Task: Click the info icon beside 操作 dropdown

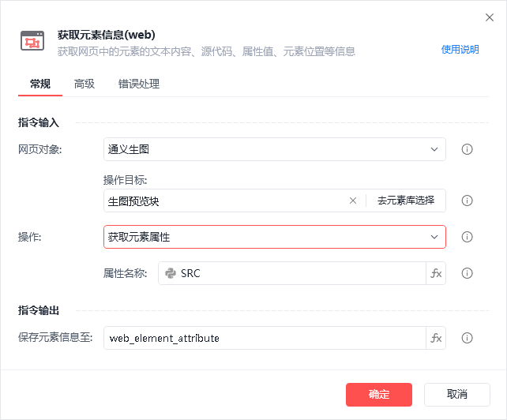Action: tap(467, 237)
